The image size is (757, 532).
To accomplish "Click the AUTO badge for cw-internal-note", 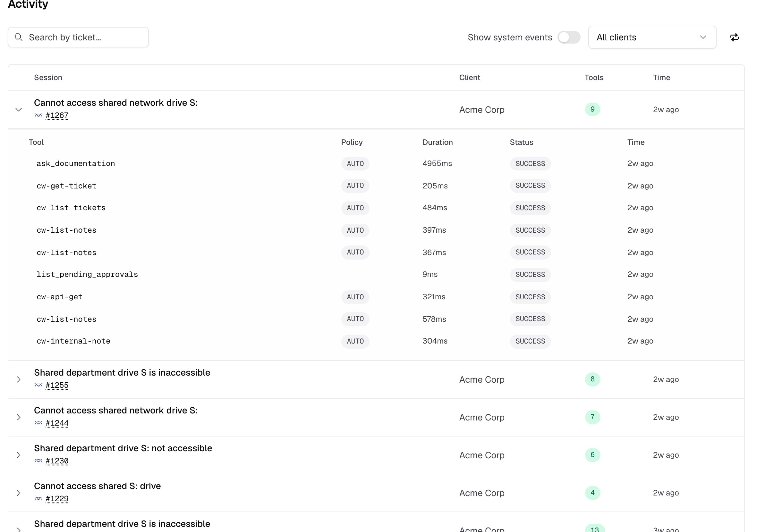I will (x=355, y=341).
